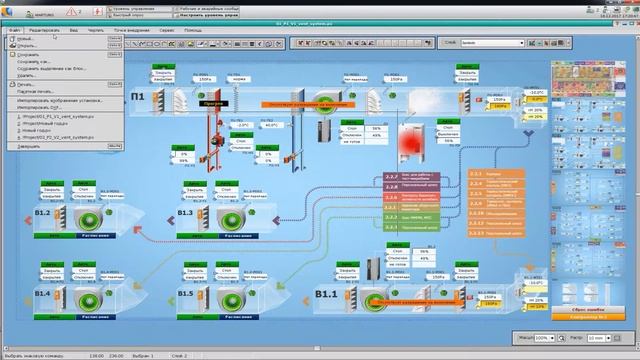Image resolution: width=640 pixels, height=360 pixels.
Task: Click the B1.5 green fan icon
Action: (x=232, y=302)
